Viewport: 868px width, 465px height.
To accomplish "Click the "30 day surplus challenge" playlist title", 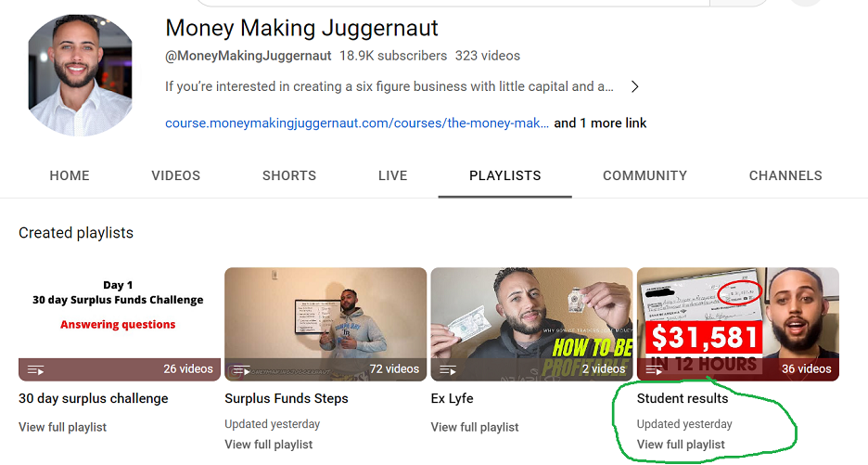I will [x=94, y=398].
